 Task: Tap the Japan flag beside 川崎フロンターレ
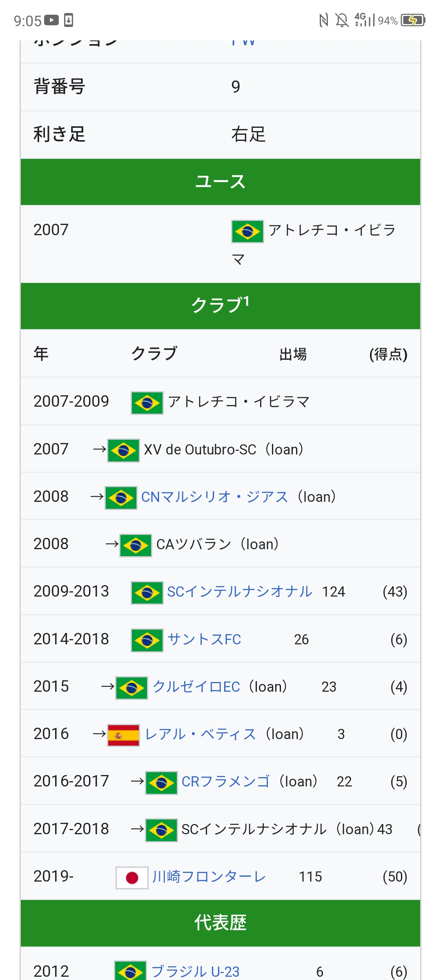click(x=131, y=878)
